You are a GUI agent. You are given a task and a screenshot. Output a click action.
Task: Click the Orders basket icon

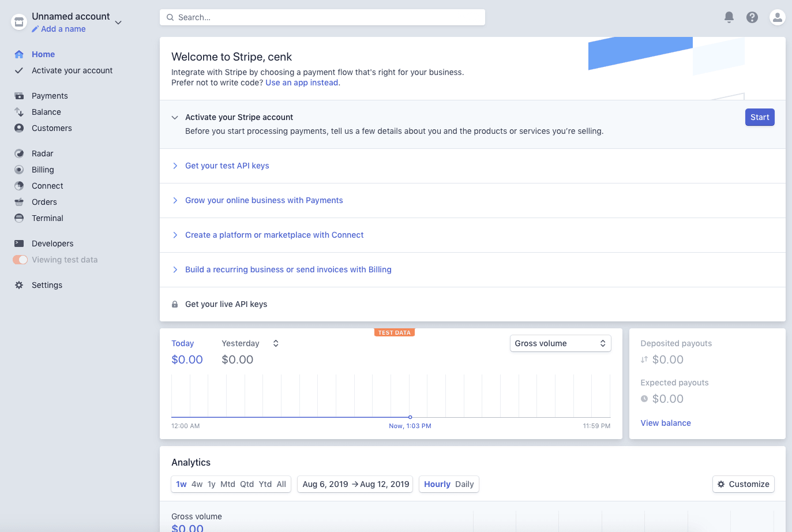[x=19, y=202]
